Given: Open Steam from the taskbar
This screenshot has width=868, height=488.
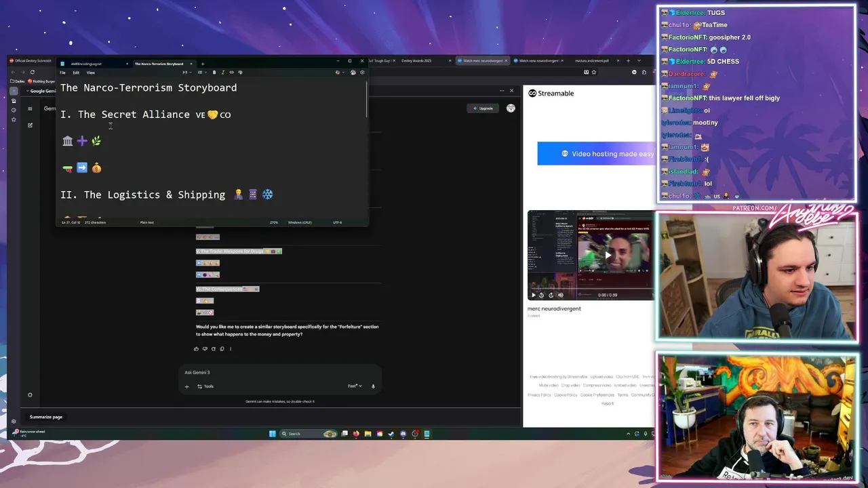Looking at the screenshot, I should click(x=391, y=434).
